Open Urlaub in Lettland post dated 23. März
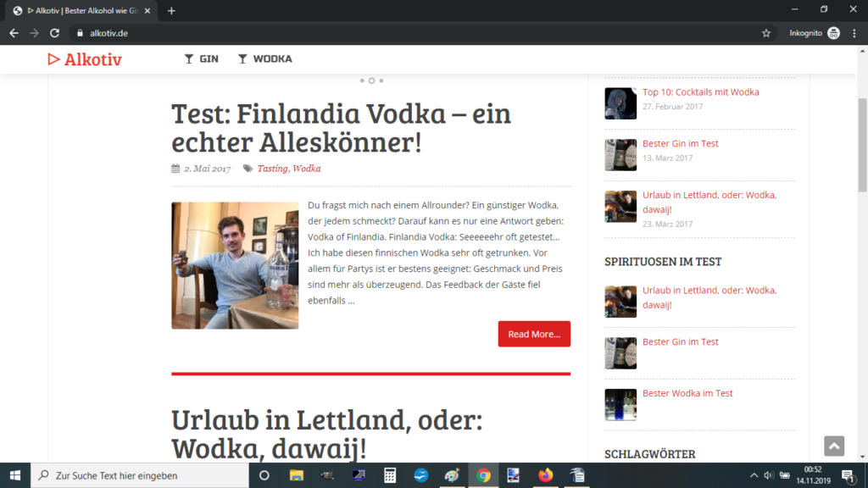Viewport: 868px width, 488px height. (709, 202)
